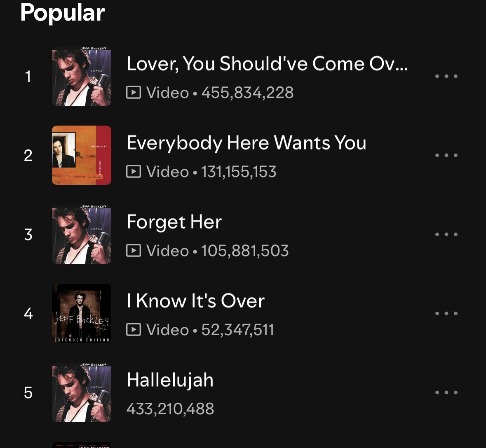Screen dimensions: 486x448
Task: Tap orange Sketches album cover for track 2
Action: coord(82,155)
